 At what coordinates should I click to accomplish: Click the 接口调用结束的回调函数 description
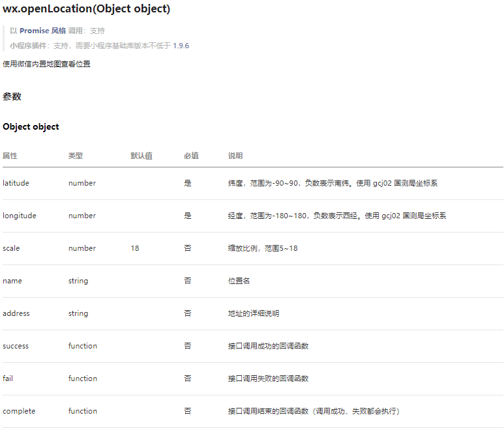tap(314, 411)
